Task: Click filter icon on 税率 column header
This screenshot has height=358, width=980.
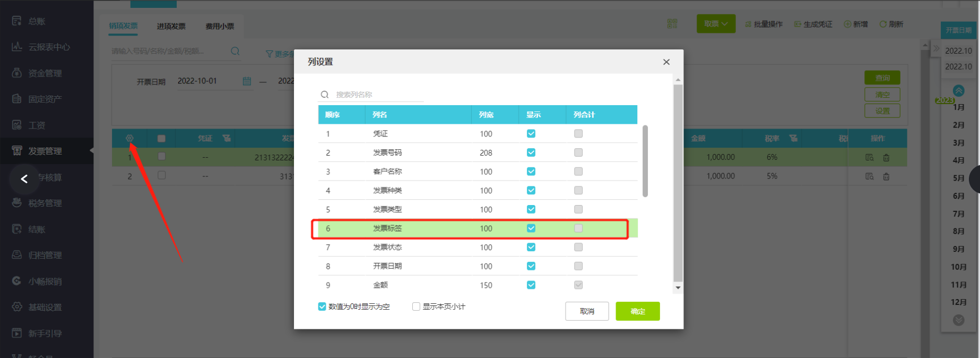Action: pos(793,138)
